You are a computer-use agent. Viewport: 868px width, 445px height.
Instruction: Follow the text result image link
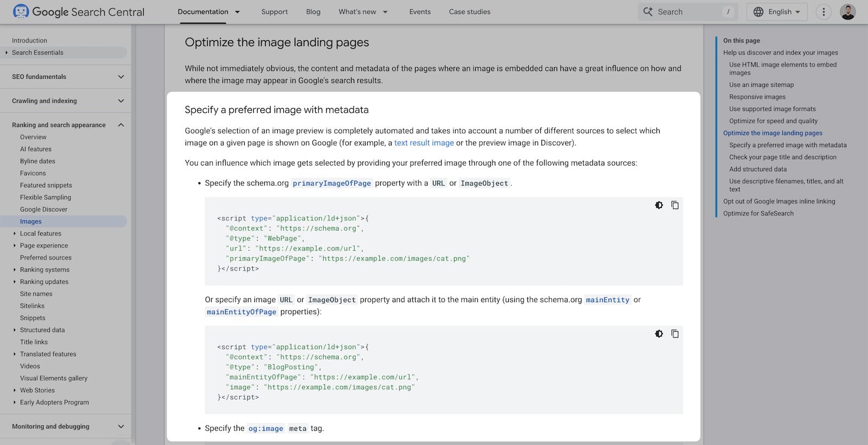coord(424,143)
